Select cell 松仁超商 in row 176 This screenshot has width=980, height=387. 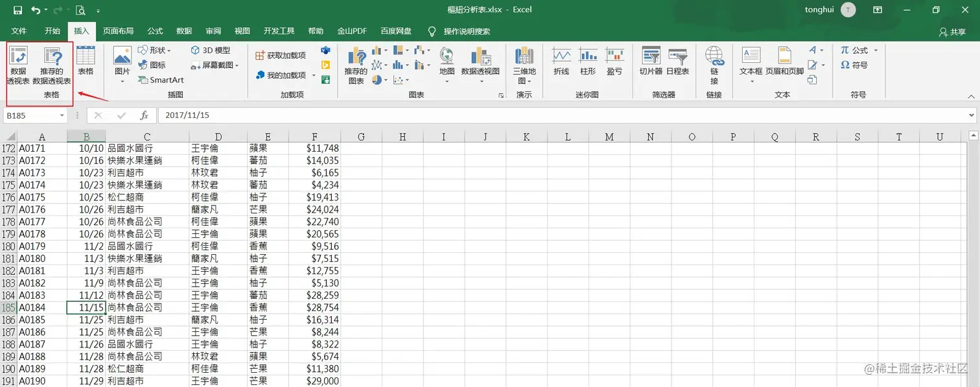point(148,197)
